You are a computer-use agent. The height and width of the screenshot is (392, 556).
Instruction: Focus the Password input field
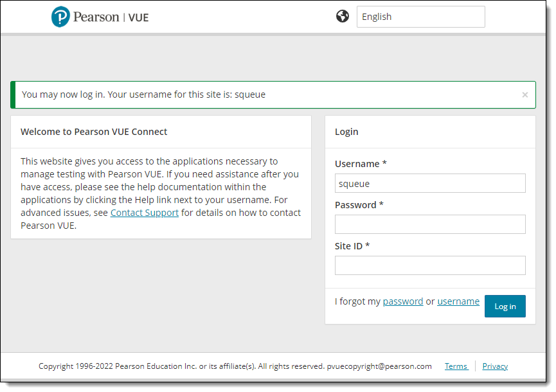[430, 224]
